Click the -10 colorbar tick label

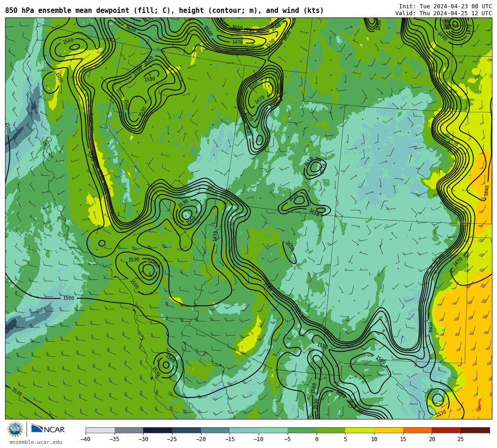[x=259, y=439]
